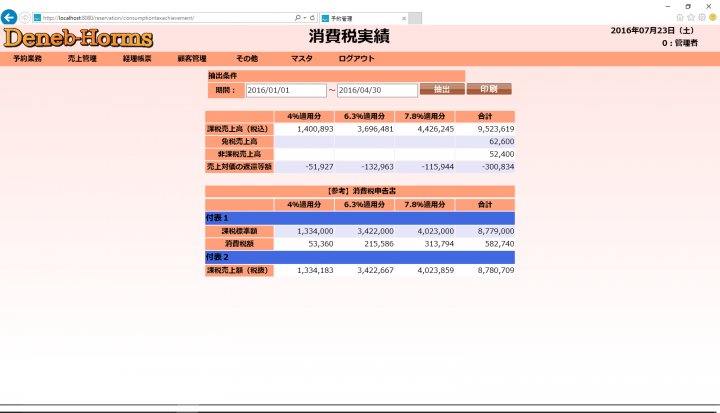The width and height of the screenshot is (720, 413).
Task: Click the value 8,779,000
Action: (495, 231)
